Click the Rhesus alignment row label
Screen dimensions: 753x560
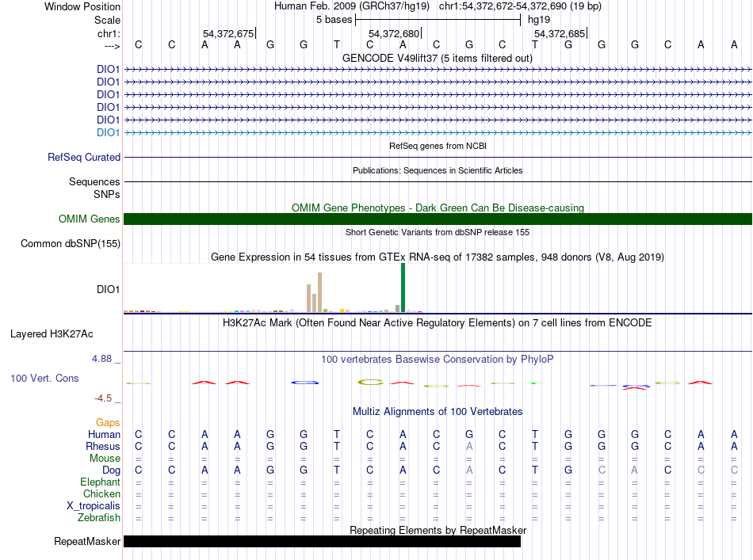click(x=103, y=446)
